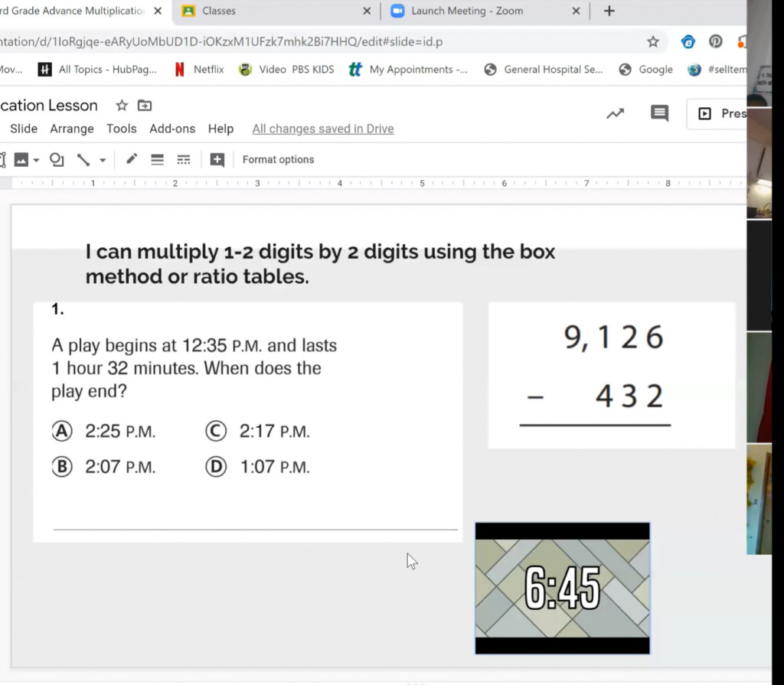This screenshot has width=784, height=685.
Task: Open the image insert dropdown arrow
Action: [x=35, y=159]
